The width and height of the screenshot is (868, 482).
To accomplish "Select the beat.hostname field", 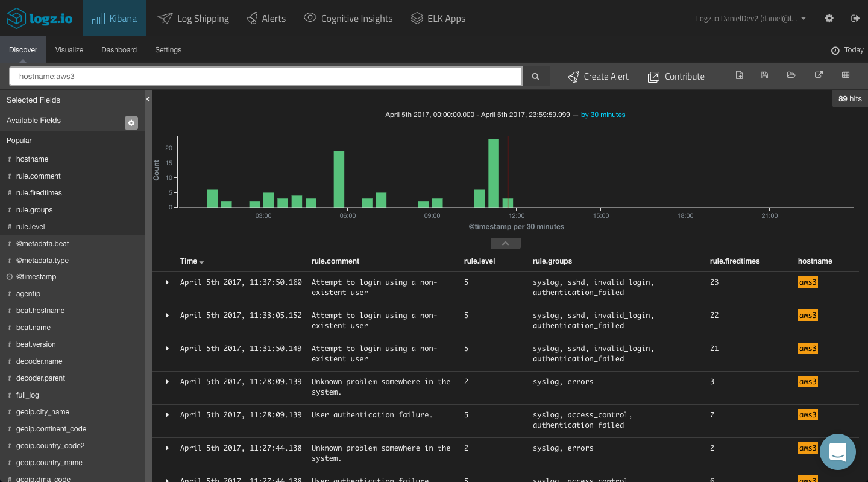I will pyautogui.click(x=40, y=311).
